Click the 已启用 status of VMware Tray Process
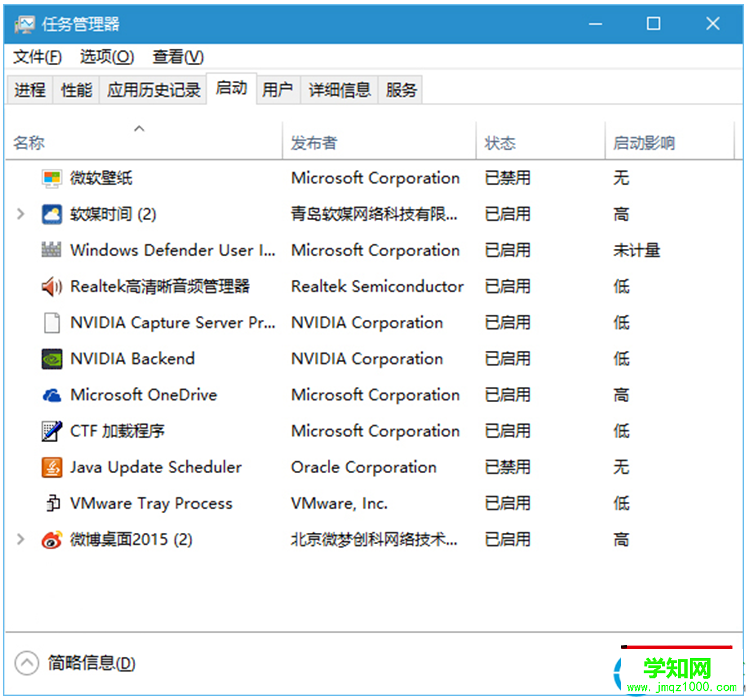Screen dimensions: 748x699 pyautogui.click(x=508, y=504)
